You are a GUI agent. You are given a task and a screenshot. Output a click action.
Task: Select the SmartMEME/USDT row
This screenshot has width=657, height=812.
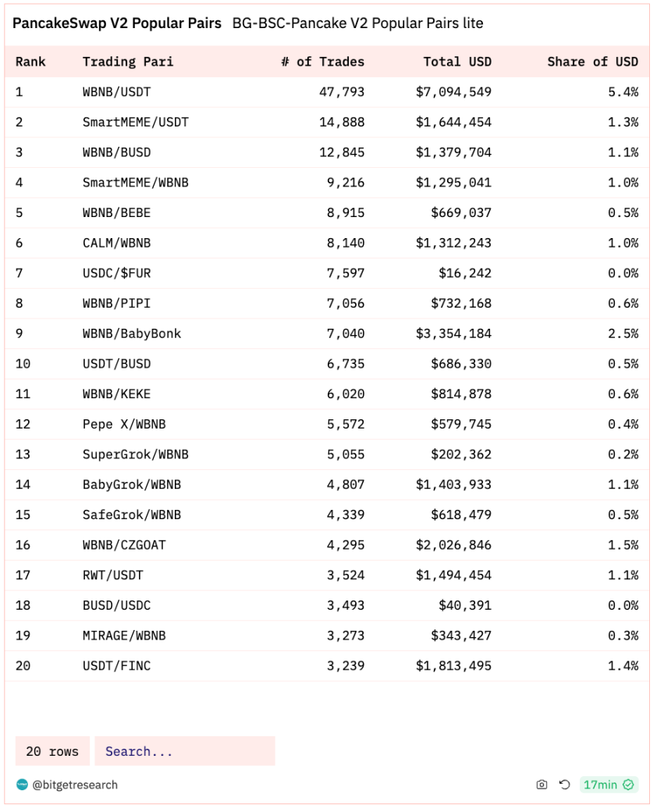pyautogui.click(x=327, y=123)
